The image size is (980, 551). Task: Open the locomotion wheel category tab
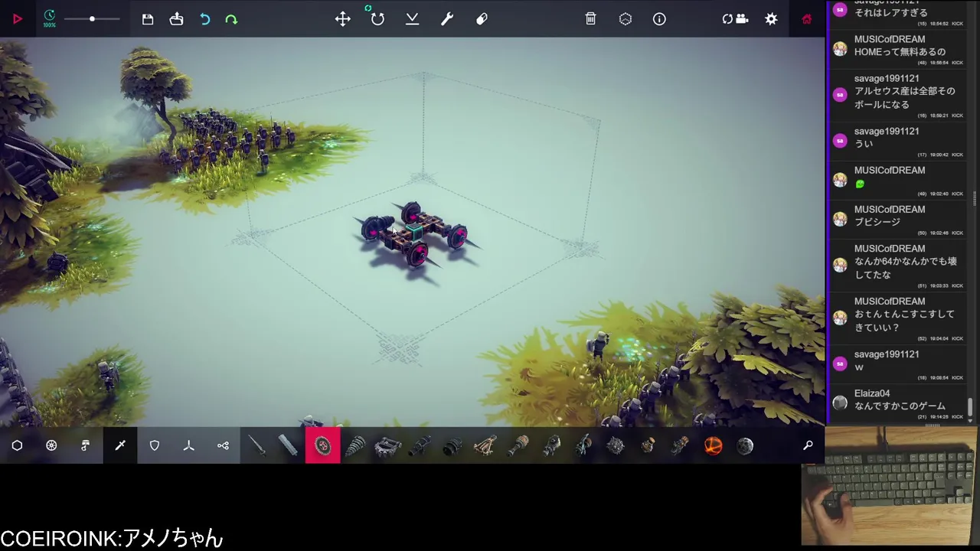pyautogui.click(x=51, y=445)
